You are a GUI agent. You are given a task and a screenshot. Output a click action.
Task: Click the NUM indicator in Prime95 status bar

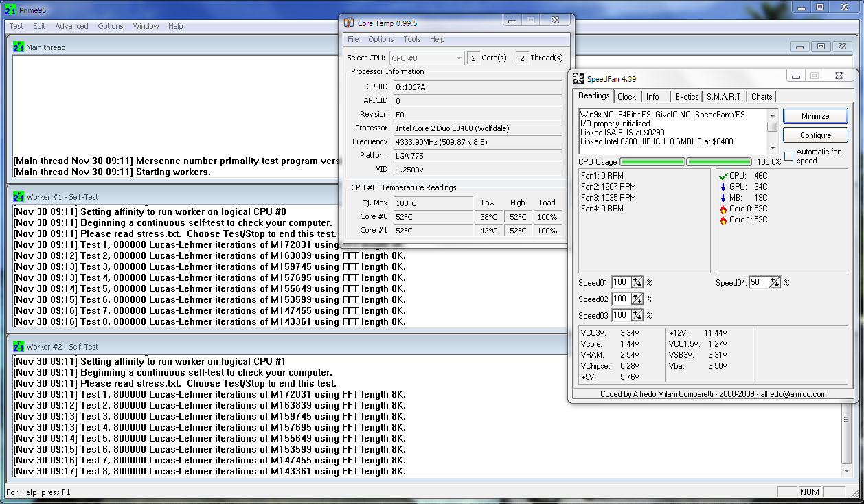[x=809, y=492]
